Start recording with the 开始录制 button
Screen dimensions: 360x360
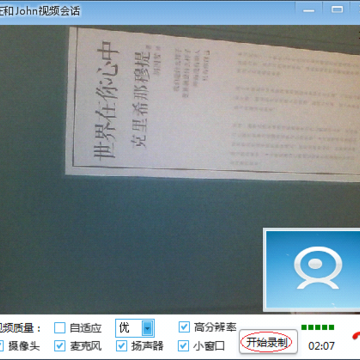[x=268, y=342]
